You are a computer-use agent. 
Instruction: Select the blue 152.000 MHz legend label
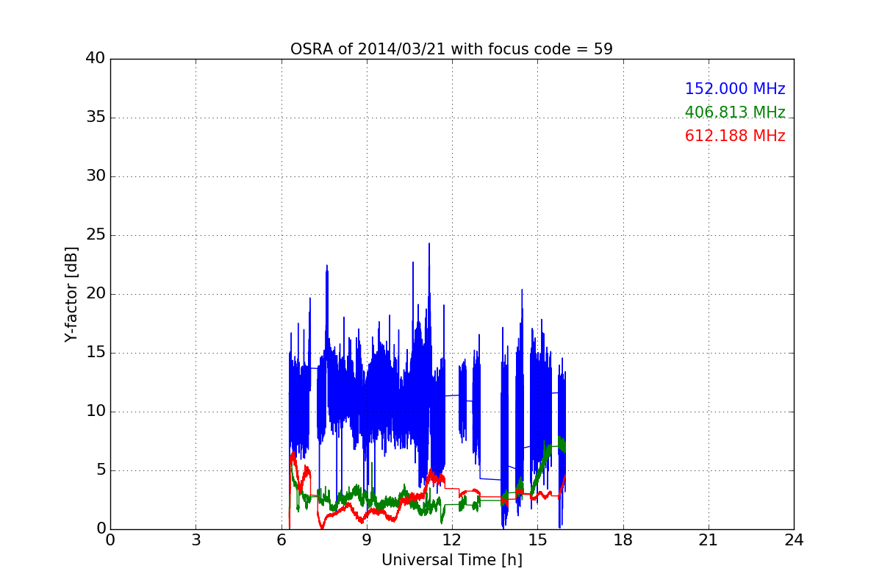tap(735, 89)
